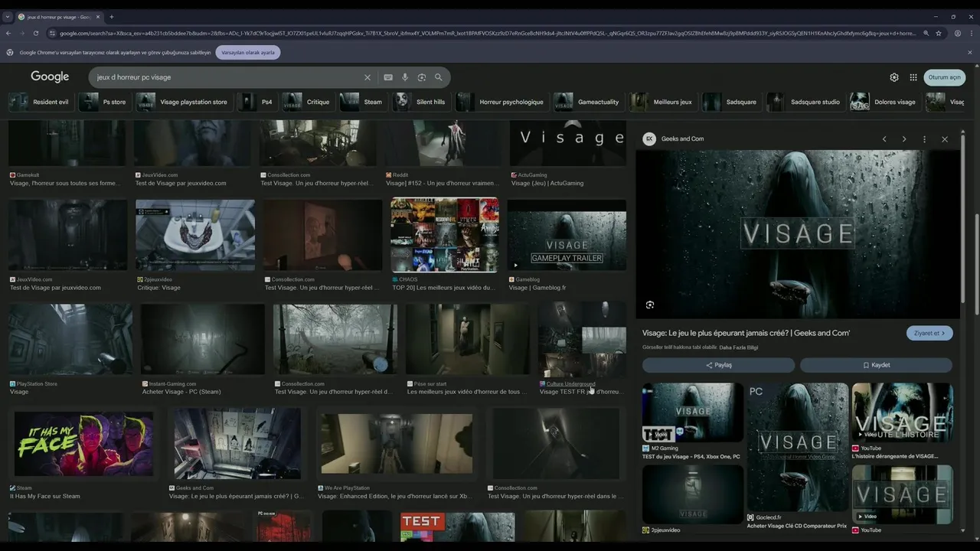Open the Visage Gameplay Trailer thumbnail
The height and width of the screenshot is (551, 980).
tap(567, 235)
